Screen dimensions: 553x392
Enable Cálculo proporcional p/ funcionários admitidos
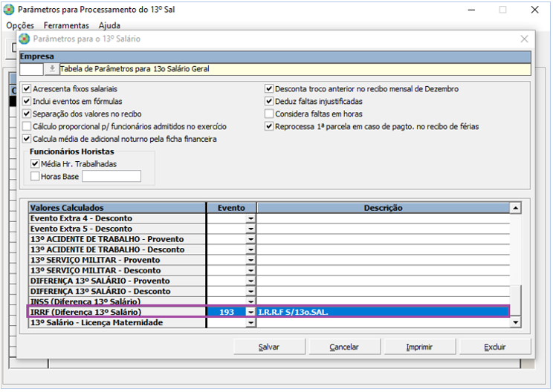pyautogui.click(x=27, y=126)
